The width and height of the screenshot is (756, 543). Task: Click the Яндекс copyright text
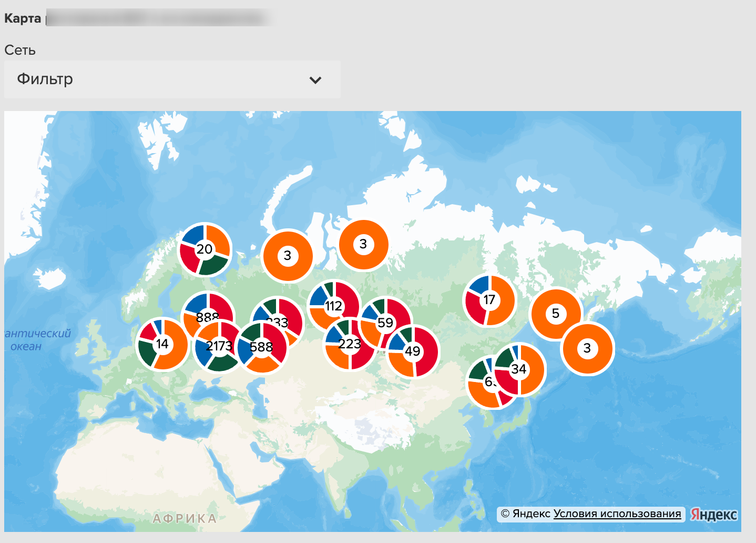pos(526,514)
